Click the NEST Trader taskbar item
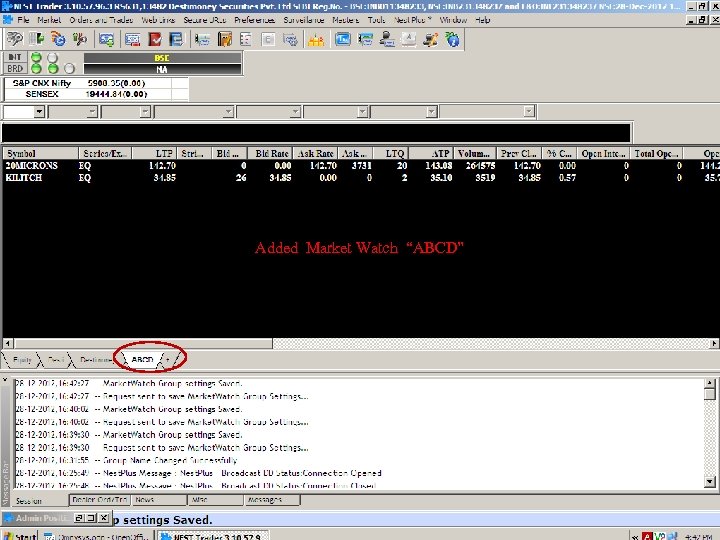 pyautogui.click(x=213, y=535)
